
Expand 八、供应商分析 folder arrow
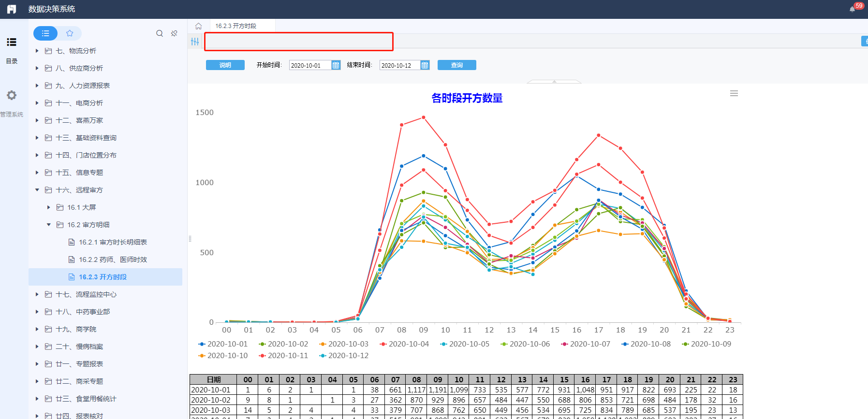coord(37,68)
